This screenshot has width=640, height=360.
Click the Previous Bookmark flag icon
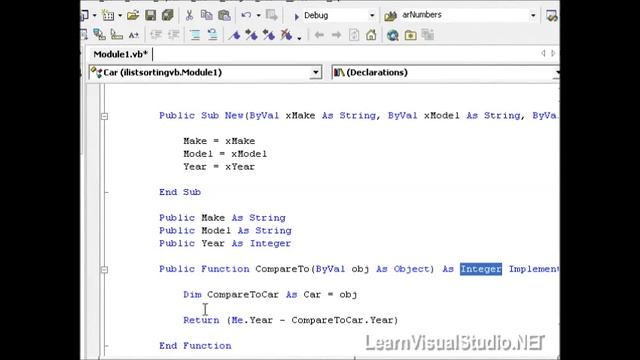269,35
